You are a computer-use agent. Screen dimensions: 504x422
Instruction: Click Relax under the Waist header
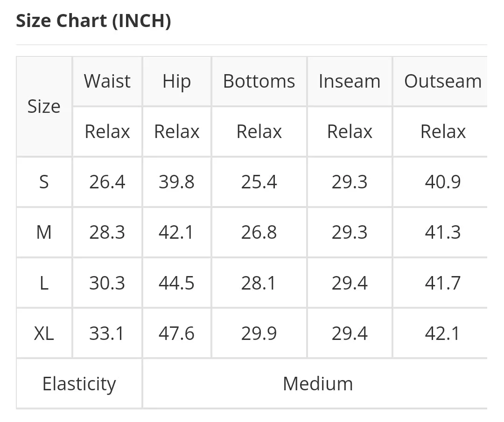107,131
